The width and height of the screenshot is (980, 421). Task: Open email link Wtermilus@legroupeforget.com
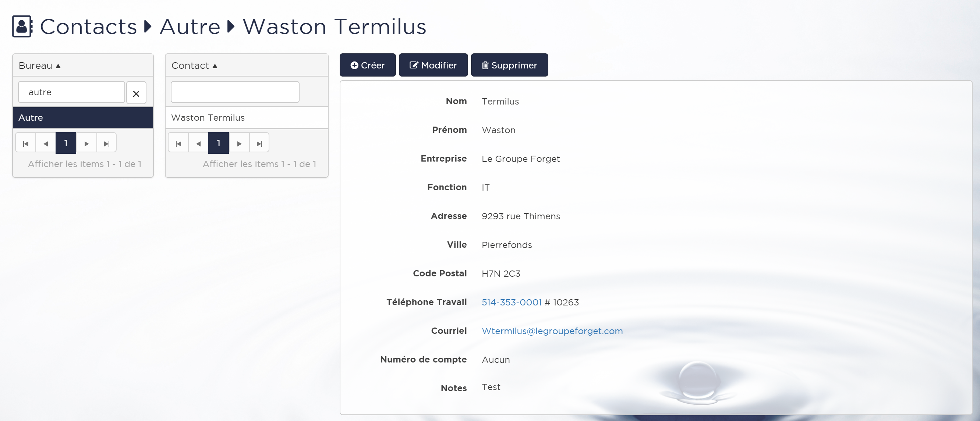click(552, 331)
